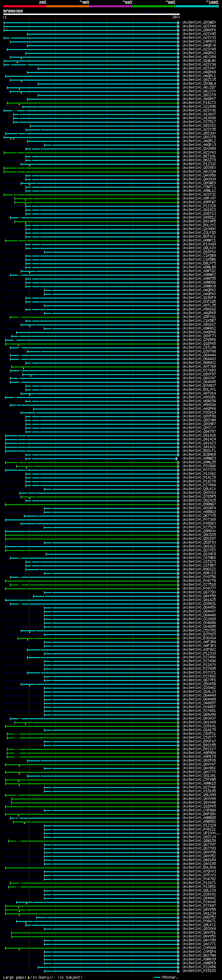Click the cyan ~100% identity legend segment
The image size is (222, 980).
[x=197, y=6]
